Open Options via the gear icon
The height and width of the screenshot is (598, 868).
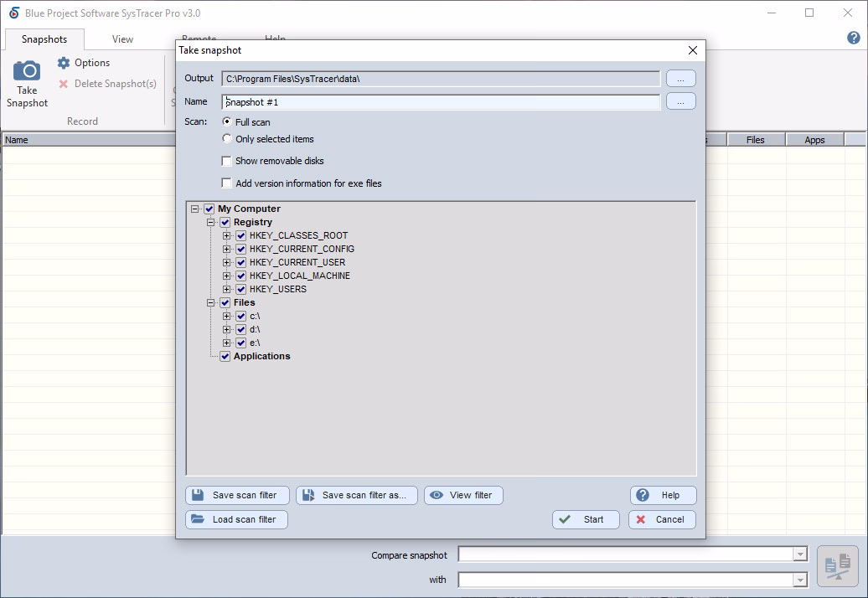(64, 63)
